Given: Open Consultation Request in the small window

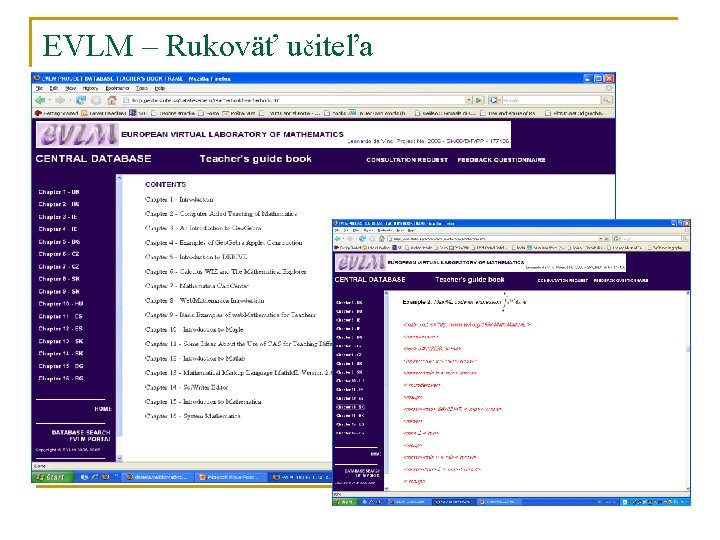Looking at the screenshot, I should click(x=562, y=280).
